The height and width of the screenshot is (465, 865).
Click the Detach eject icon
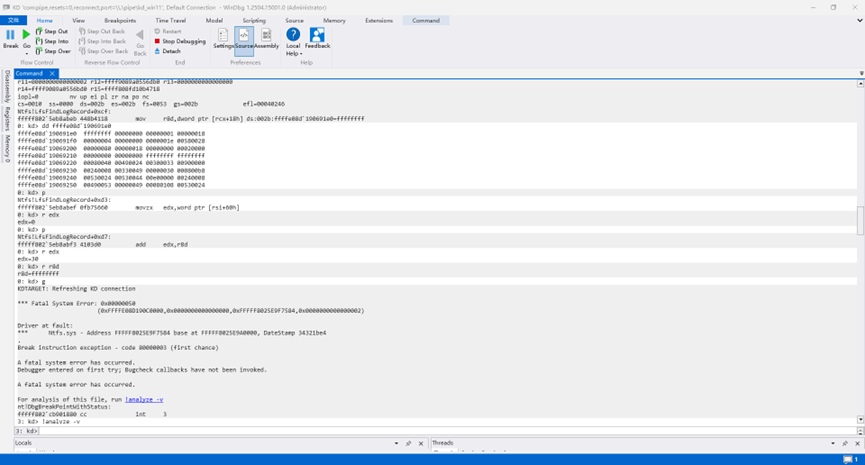(157, 51)
